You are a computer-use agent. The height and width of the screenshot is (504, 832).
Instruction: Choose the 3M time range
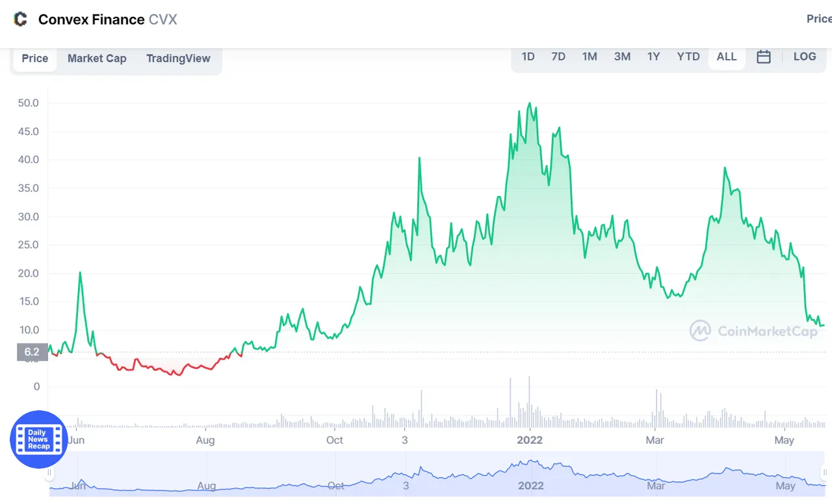click(622, 57)
